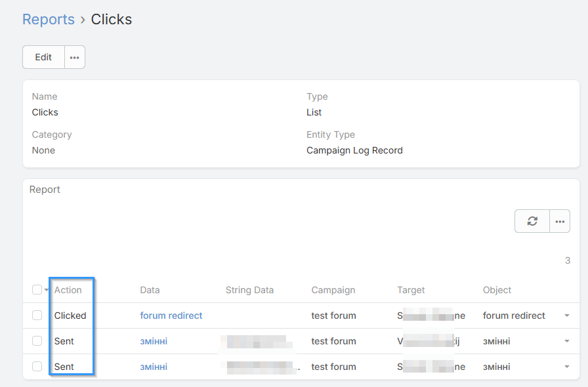Tick the first Sent row checkbox
The width and height of the screenshot is (588, 387).
point(37,341)
